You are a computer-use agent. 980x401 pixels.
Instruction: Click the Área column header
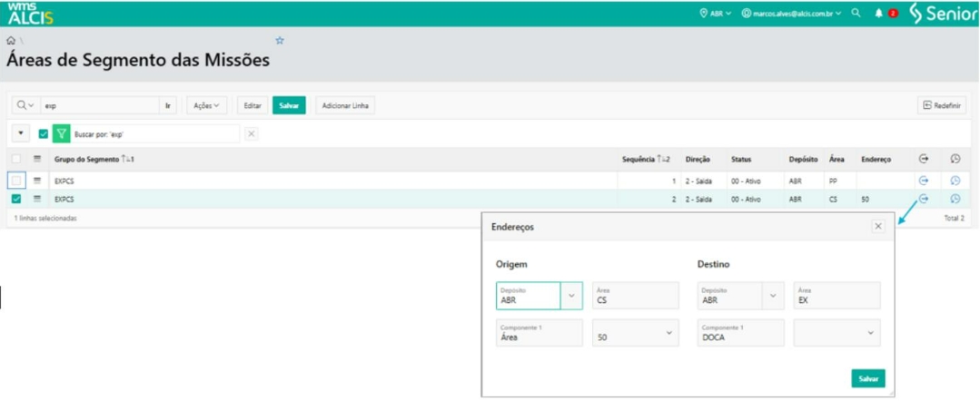pos(836,160)
